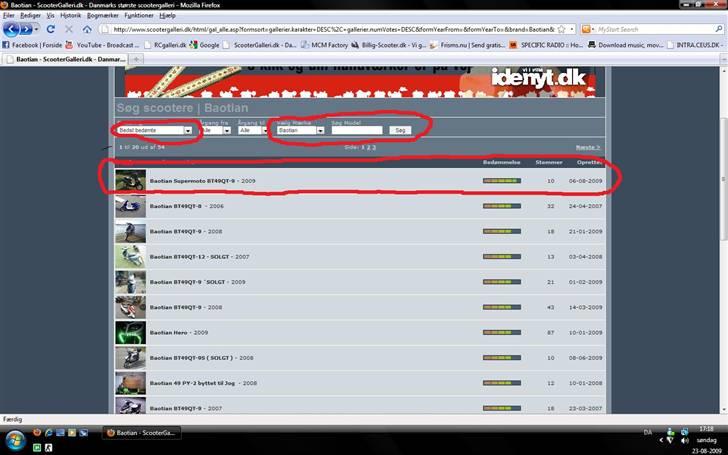
Task: Click the Søg button
Action: coord(400,130)
